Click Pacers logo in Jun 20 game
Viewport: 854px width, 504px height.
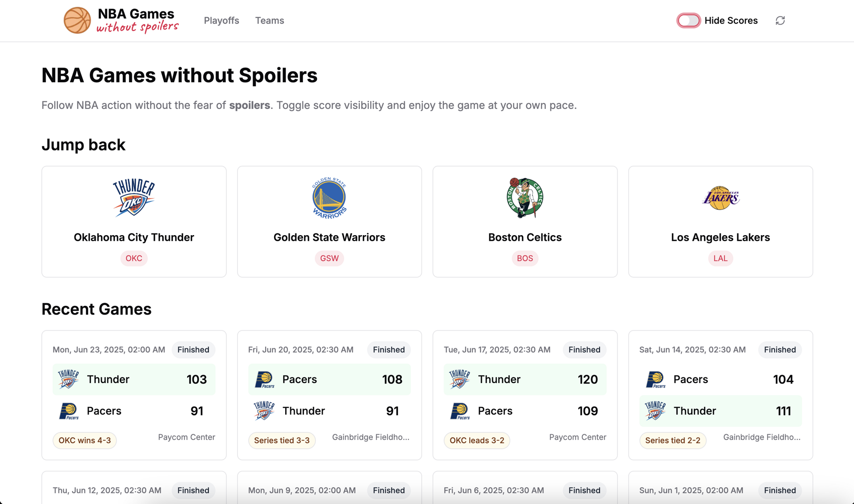[x=264, y=380]
